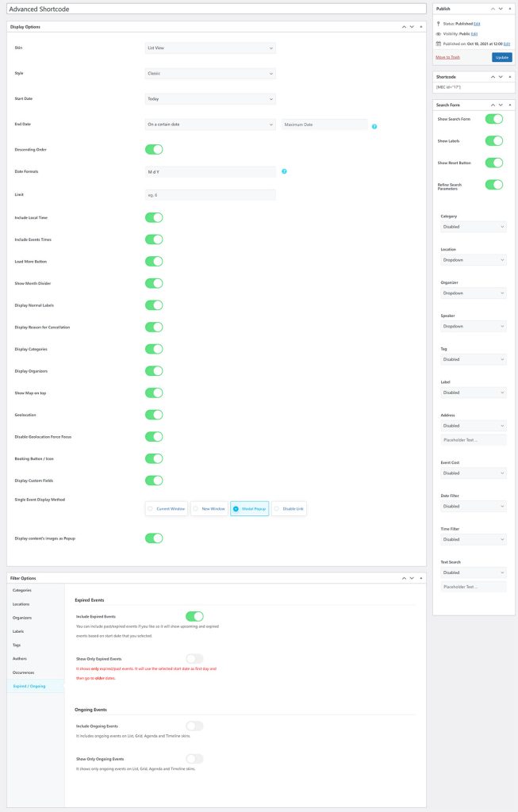Click the blue Update button

coord(501,57)
